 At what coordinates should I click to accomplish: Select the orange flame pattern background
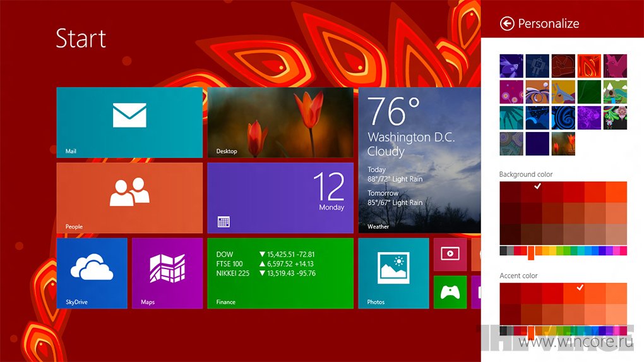point(589,66)
